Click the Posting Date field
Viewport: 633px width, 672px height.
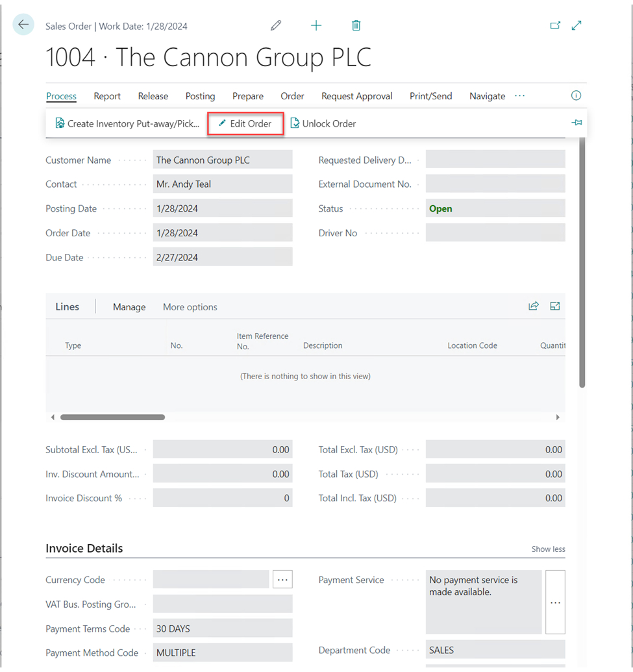point(223,208)
